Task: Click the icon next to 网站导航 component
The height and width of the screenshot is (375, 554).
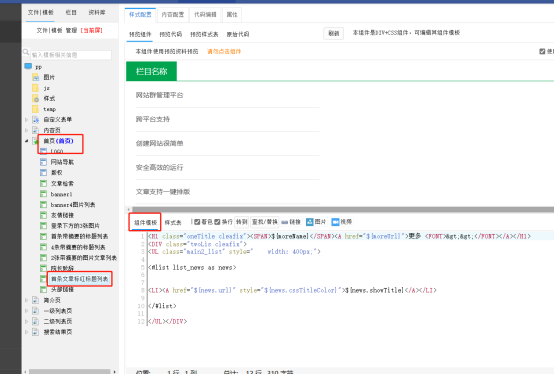Action: pyautogui.click(x=43, y=162)
